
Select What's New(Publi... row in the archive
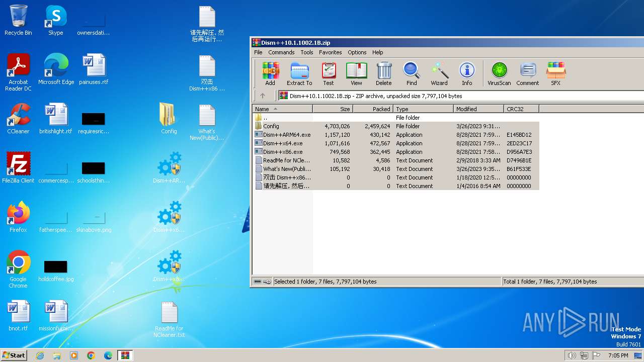point(395,169)
